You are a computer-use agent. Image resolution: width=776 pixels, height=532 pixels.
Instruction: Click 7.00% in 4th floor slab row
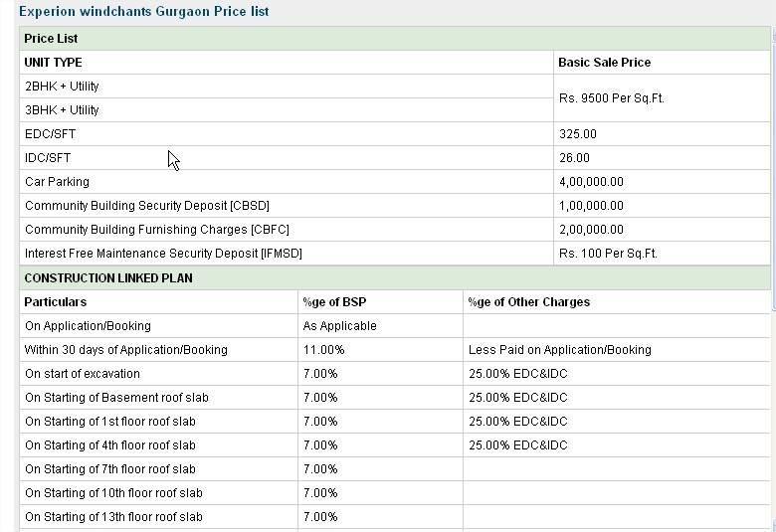tap(320, 444)
